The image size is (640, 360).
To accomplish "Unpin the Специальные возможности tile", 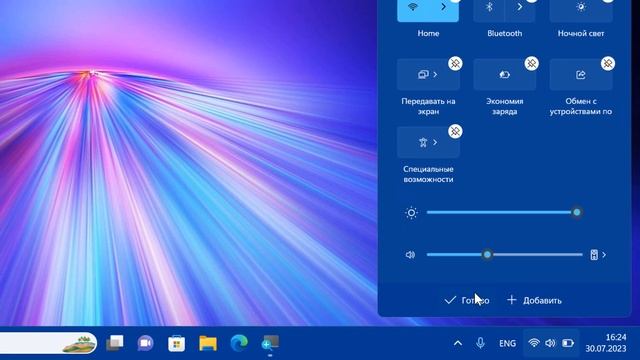I will click(455, 131).
